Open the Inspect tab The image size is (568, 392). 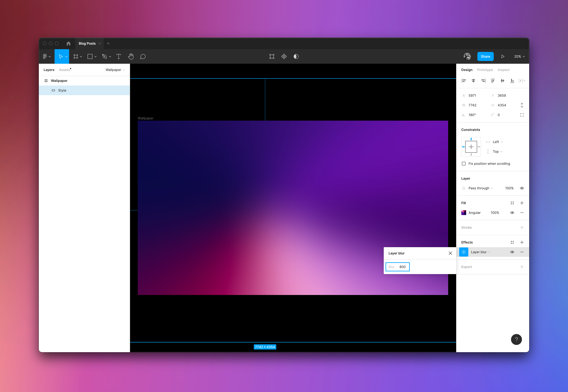[503, 70]
